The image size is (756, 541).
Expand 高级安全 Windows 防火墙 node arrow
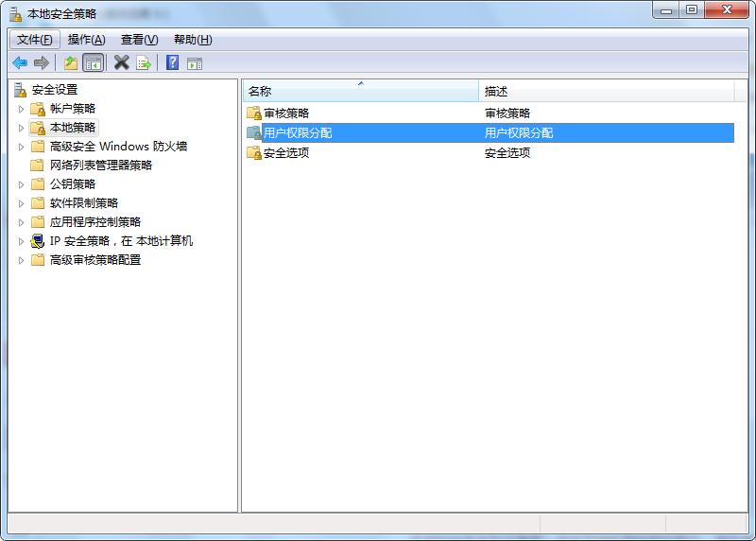pos(21,147)
